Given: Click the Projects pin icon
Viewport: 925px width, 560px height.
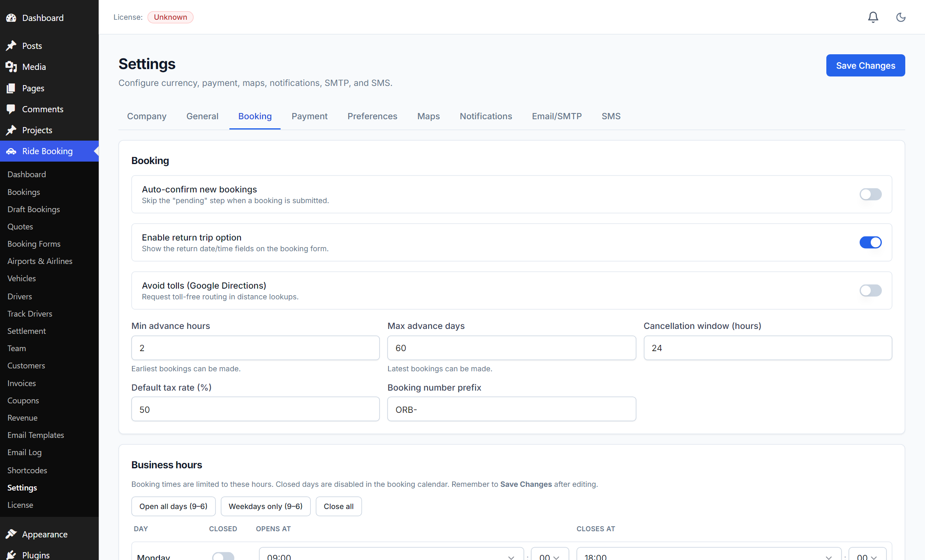Looking at the screenshot, I should (11, 130).
